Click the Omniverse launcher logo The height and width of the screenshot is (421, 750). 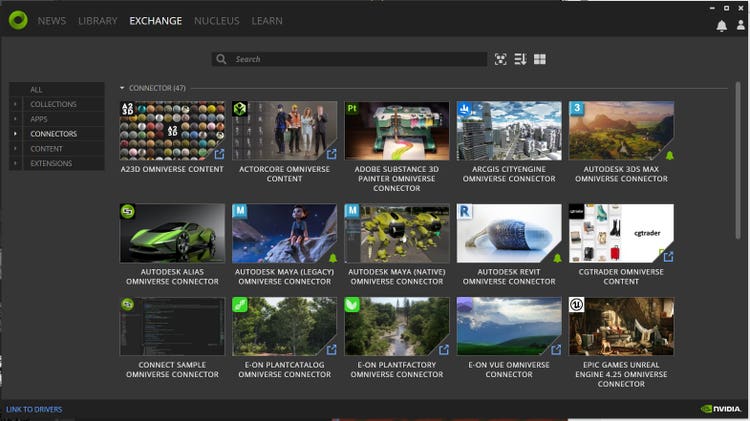click(18, 21)
